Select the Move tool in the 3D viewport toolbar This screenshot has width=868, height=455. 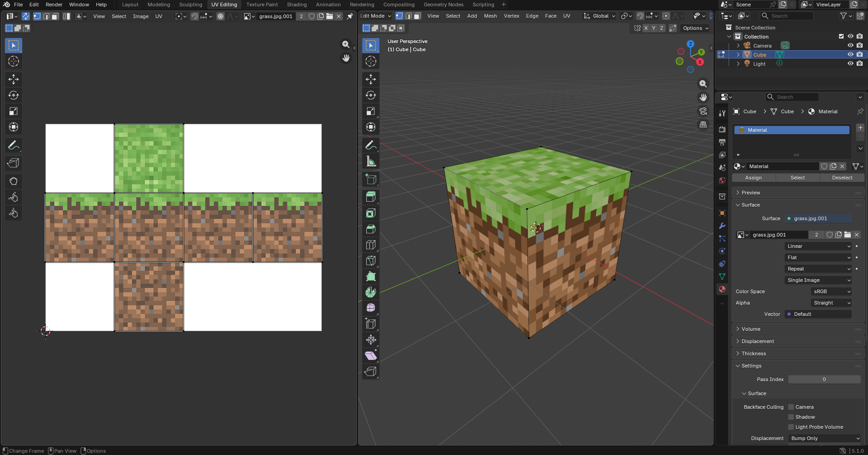[371, 79]
